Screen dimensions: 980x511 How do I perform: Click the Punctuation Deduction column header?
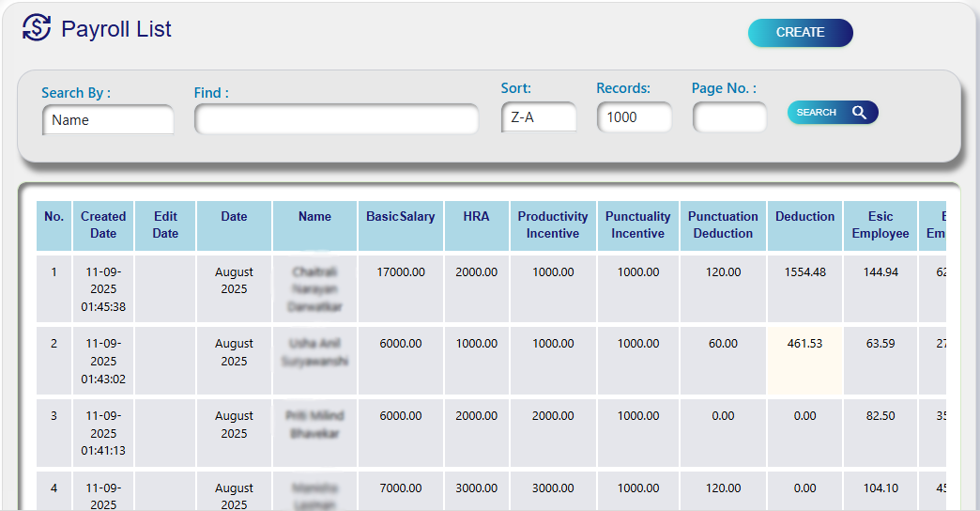[x=723, y=225]
